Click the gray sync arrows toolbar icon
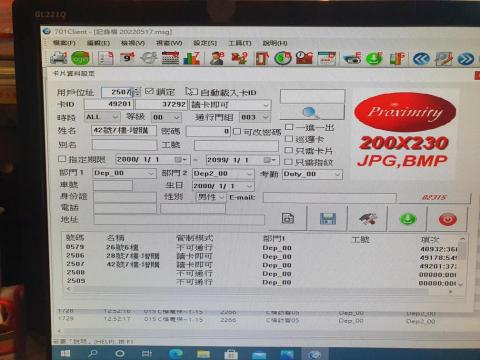 tap(149, 58)
